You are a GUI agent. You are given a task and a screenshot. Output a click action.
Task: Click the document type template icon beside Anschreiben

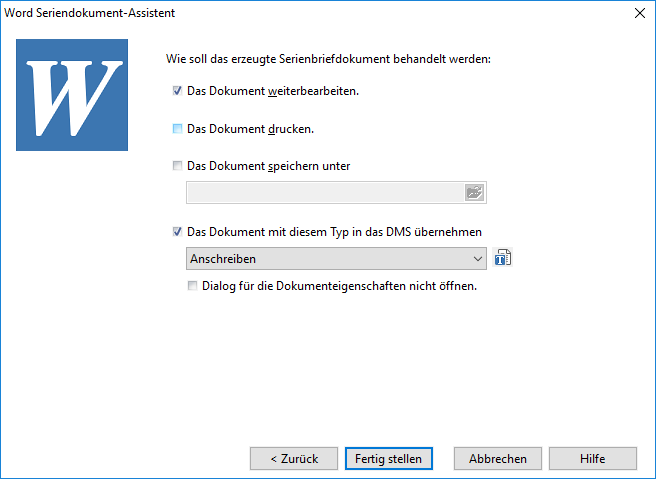(x=502, y=257)
